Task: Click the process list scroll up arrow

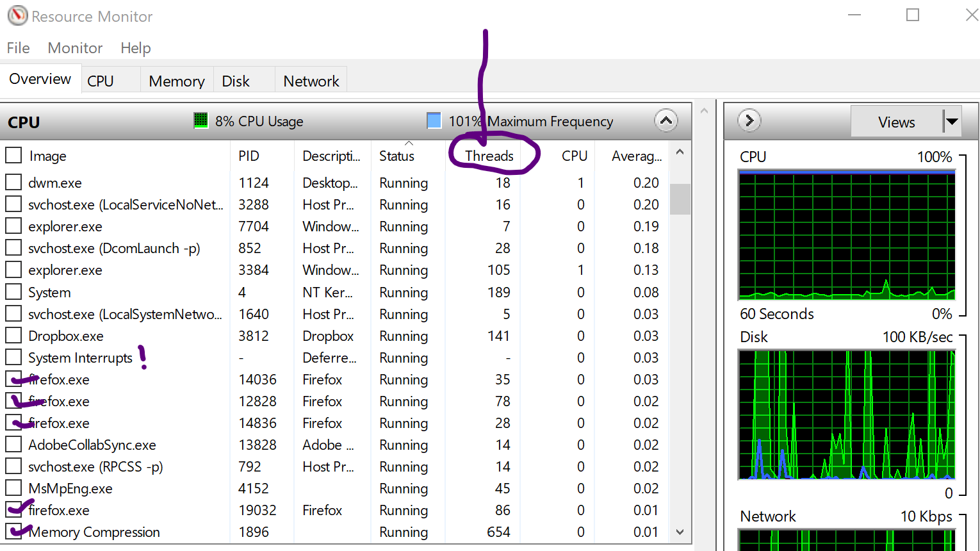Action: 680,152
